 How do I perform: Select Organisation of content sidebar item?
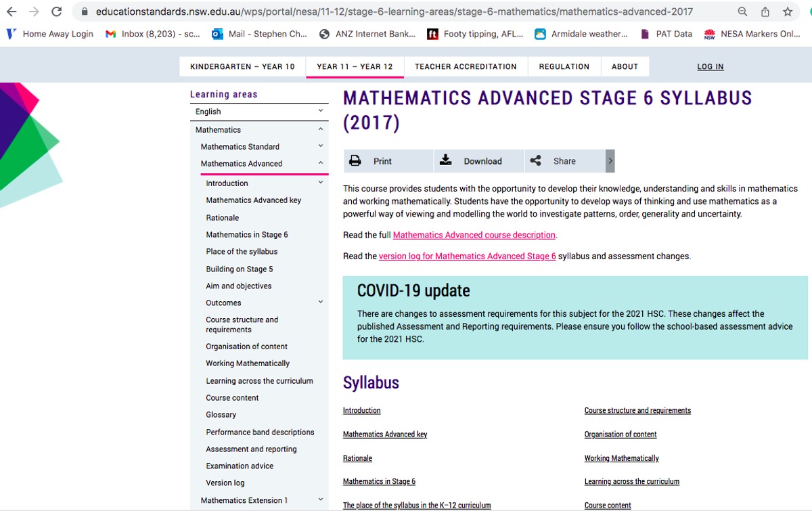coord(247,347)
